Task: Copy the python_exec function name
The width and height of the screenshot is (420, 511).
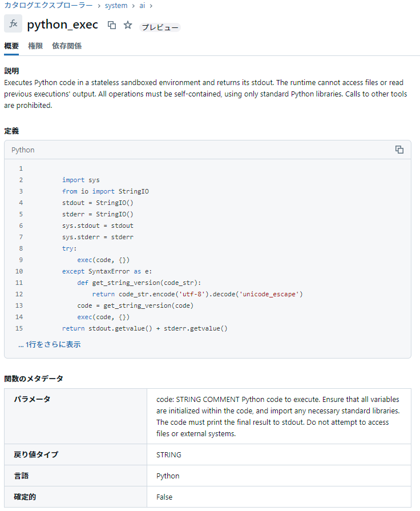Action: click(112, 25)
